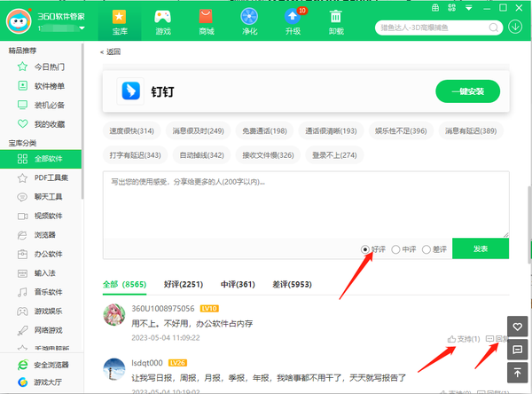Switch to the 好评(2251) tab

click(x=184, y=285)
